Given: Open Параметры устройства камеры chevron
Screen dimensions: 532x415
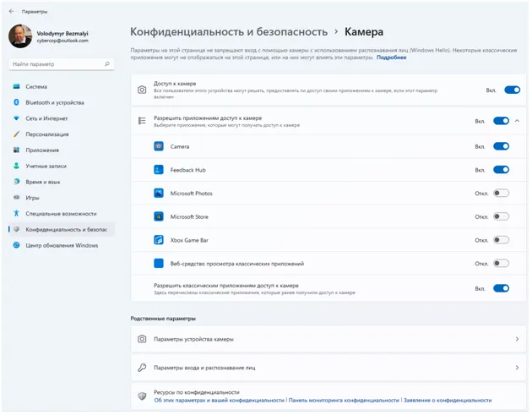Looking at the screenshot, I should [x=517, y=339].
